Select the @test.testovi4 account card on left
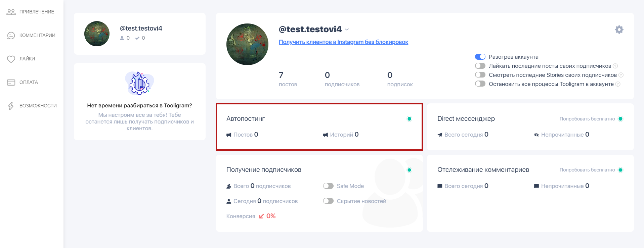Viewport: 644px width, 248px height. (x=139, y=34)
